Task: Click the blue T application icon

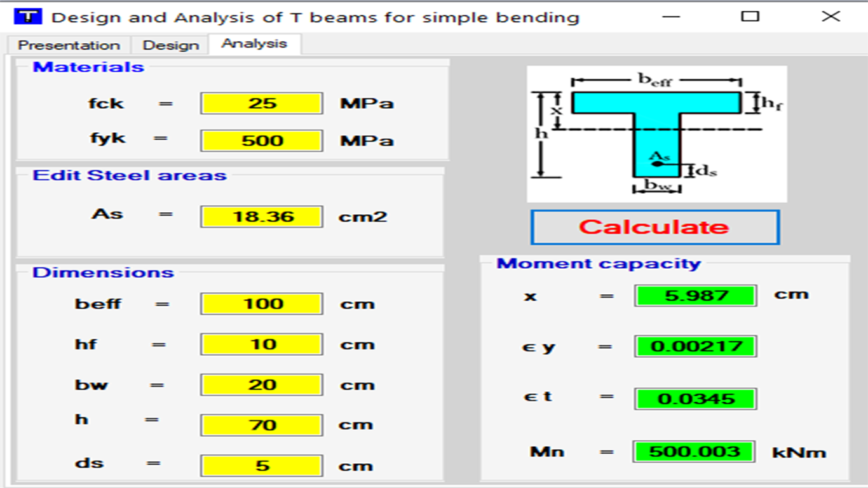Action: (x=27, y=17)
